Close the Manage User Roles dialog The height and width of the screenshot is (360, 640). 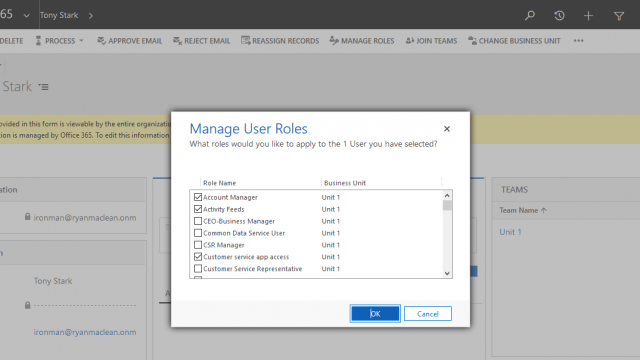coord(447,129)
